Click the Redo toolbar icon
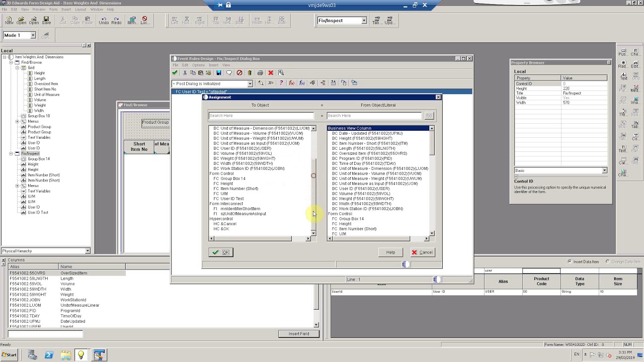644x362 pixels. 116,21
